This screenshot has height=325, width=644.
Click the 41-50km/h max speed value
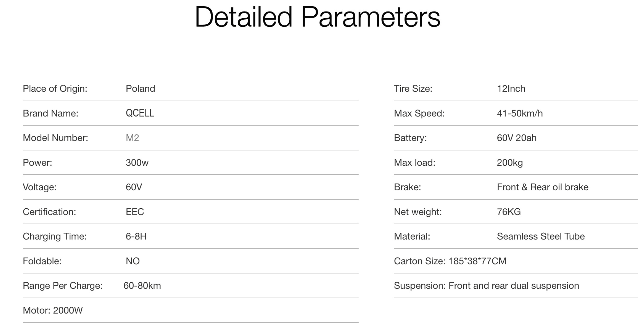(x=519, y=114)
